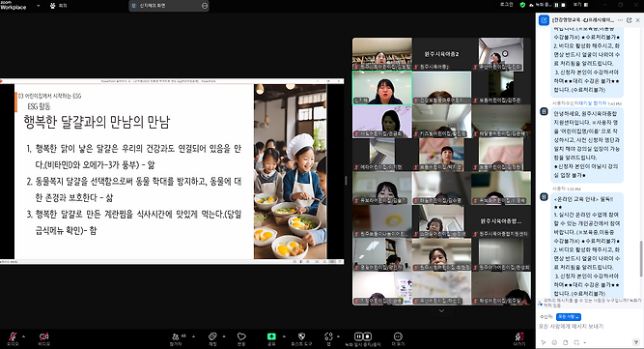
Task: Open the chat button in bottom toolbar
Action: click(212, 338)
